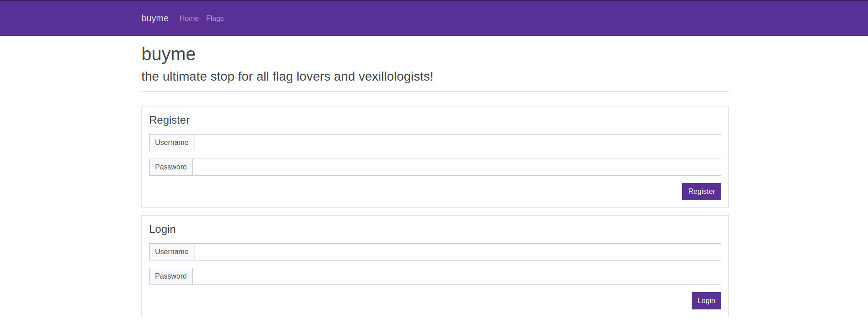Viewport: 868px width, 328px height.
Task: Click blank space left of Register button
Action: click(408, 192)
